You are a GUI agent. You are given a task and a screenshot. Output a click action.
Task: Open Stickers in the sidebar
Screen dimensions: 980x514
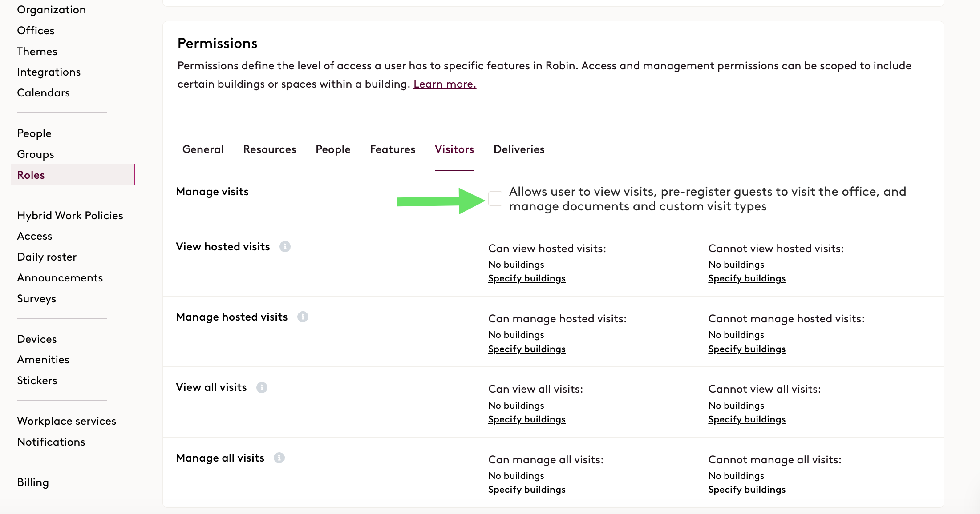(37, 381)
